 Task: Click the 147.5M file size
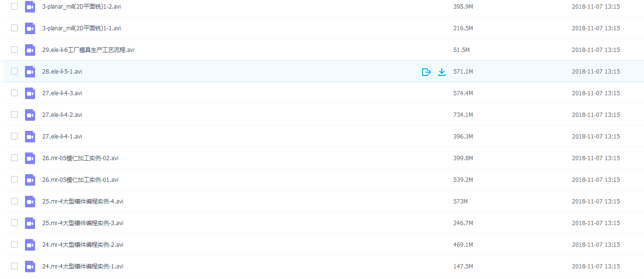tap(463, 266)
